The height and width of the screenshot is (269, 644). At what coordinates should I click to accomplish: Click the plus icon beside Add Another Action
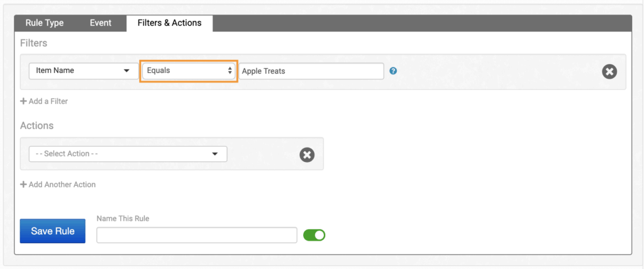tap(23, 185)
